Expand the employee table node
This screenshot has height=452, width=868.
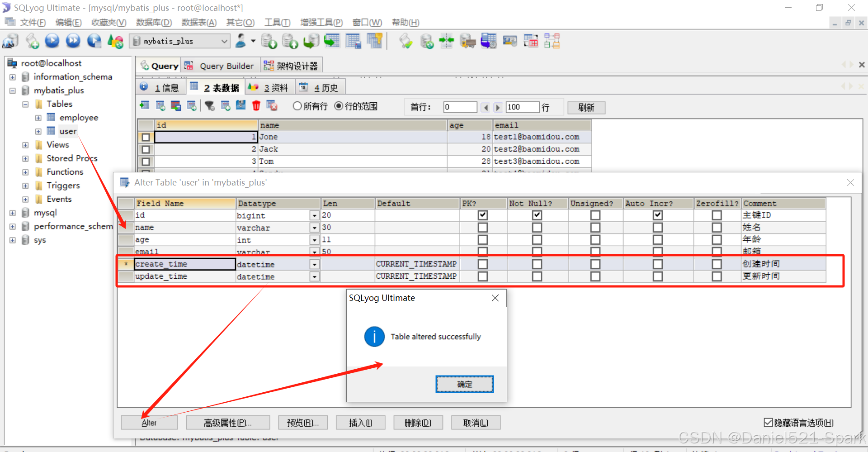pos(38,118)
